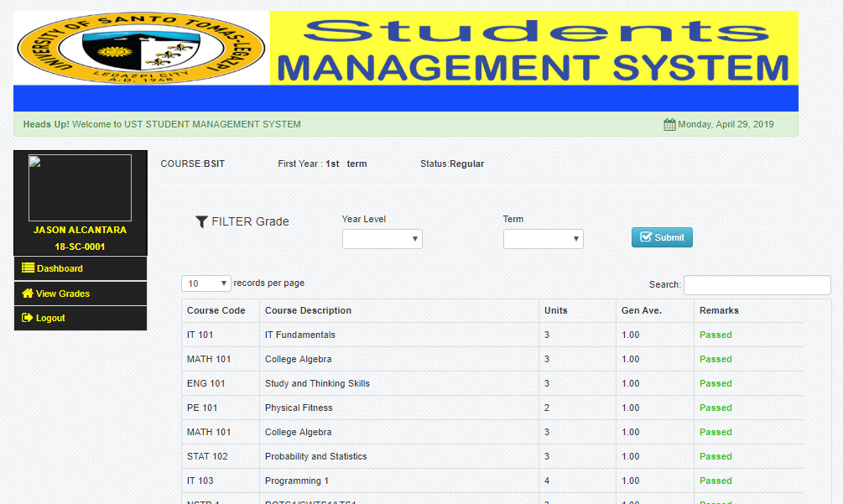843x504 pixels.
Task: Click the IT Fundamentals description cell
Action: point(399,335)
